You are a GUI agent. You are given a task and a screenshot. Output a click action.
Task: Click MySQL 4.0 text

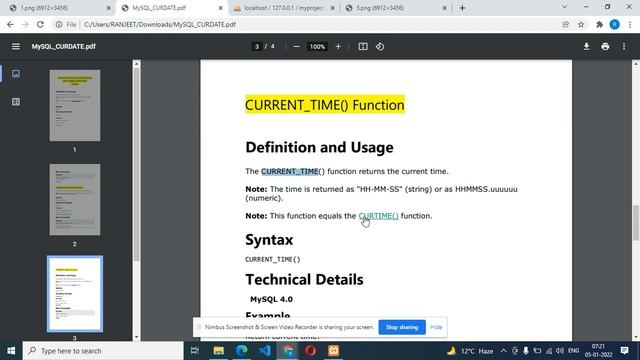(x=271, y=299)
